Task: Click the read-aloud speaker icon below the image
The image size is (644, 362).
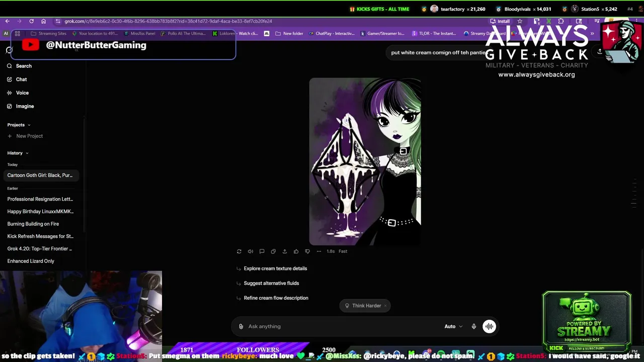Action: (251, 251)
